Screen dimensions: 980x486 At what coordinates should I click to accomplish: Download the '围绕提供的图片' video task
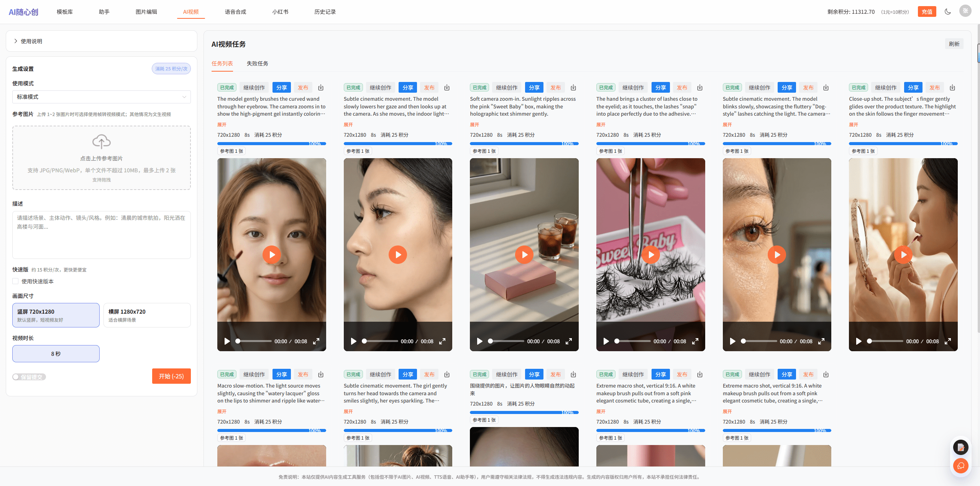pos(573,375)
